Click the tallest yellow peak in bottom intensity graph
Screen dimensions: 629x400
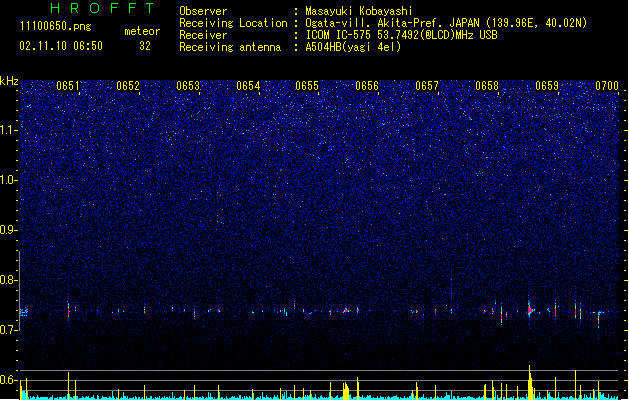pyautogui.click(x=530, y=382)
